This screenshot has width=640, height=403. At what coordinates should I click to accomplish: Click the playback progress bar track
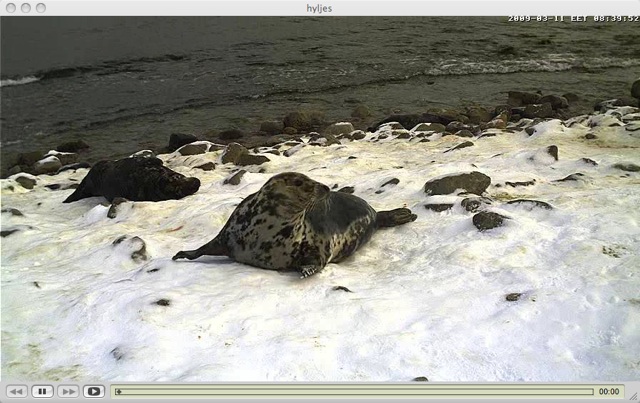pos(354,392)
